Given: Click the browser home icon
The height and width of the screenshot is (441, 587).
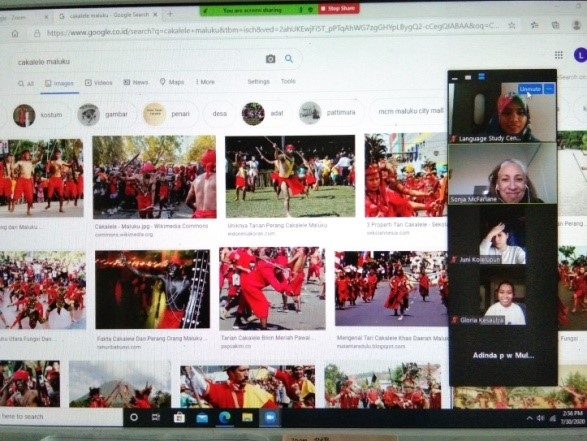Looking at the screenshot, I should pos(15,34).
